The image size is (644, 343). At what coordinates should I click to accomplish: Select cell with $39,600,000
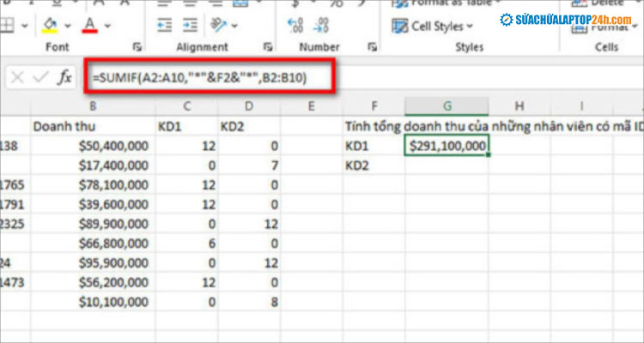pos(93,204)
